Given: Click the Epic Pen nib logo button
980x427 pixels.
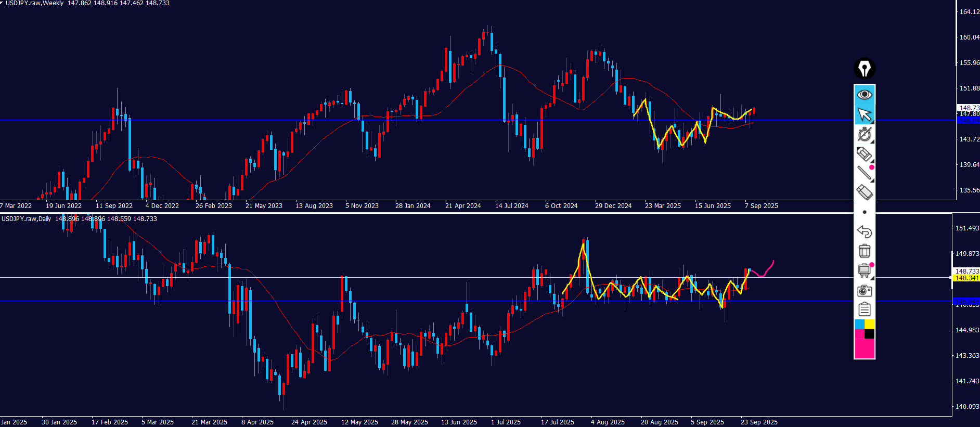Looking at the screenshot, I should [x=864, y=69].
